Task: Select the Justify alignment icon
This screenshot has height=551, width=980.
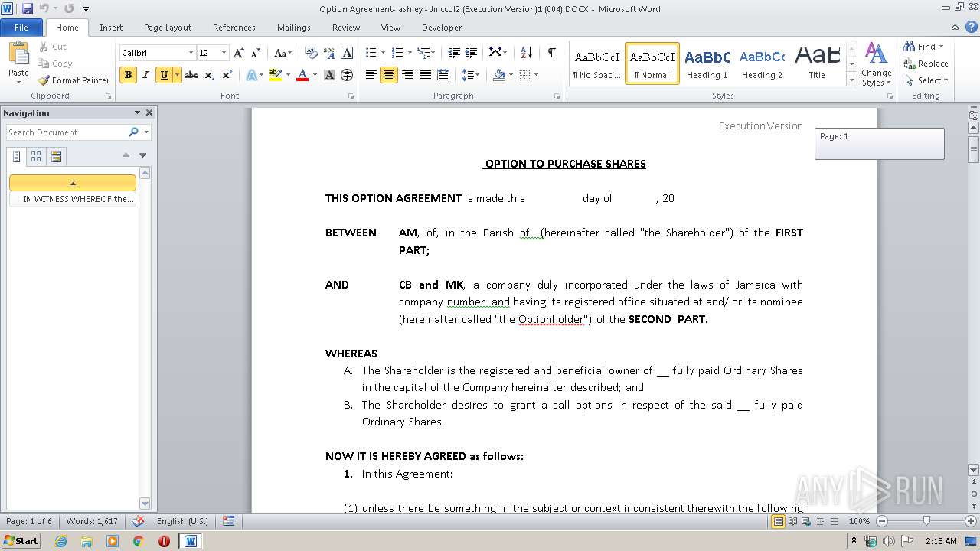Action: pos(426,75)
